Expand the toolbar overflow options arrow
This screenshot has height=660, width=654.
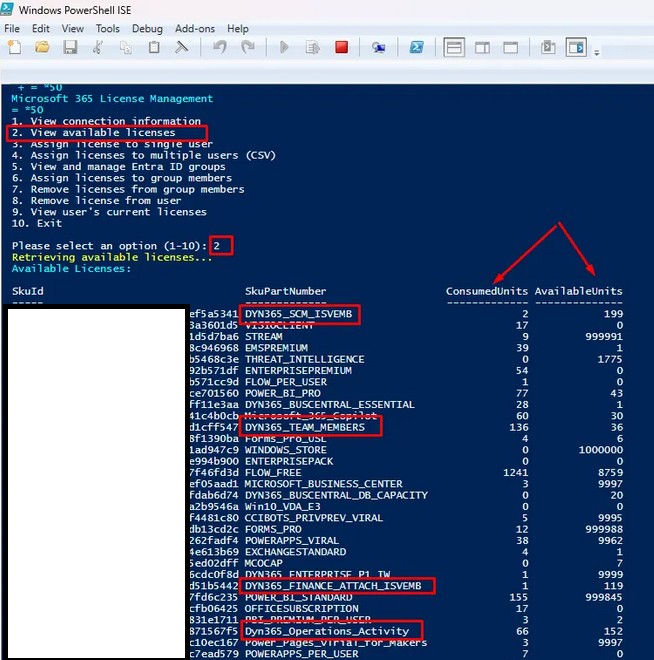(x=597, y=52)
